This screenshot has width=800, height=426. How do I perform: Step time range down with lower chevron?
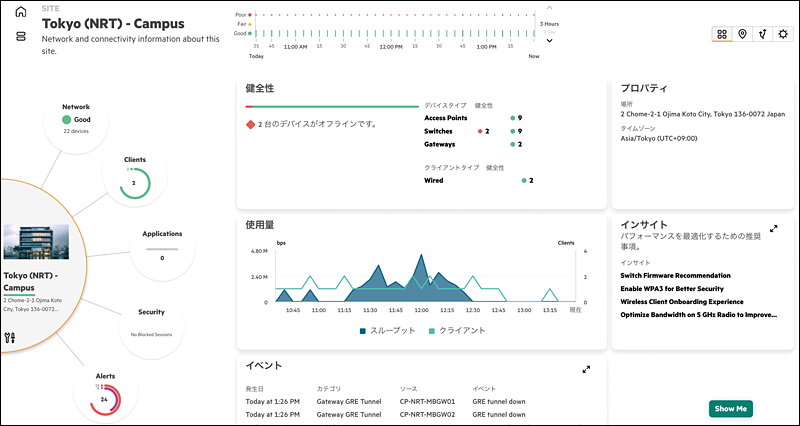coord(548,41)
